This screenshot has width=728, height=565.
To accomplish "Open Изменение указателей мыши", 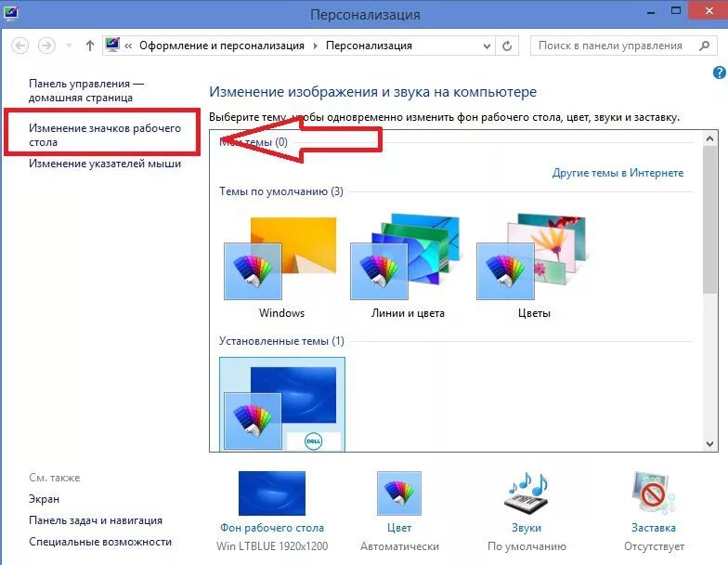I will click(x=104, y=164).
